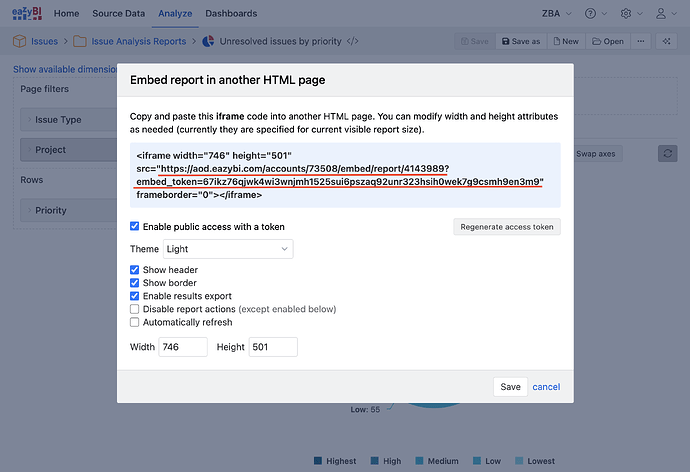Click the Height input field

click(273, 347)
